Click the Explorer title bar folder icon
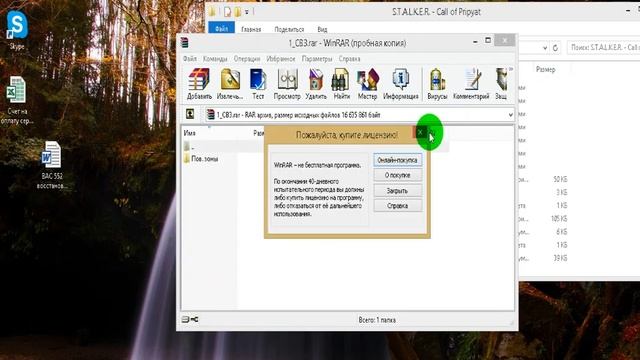 [212, 12]
